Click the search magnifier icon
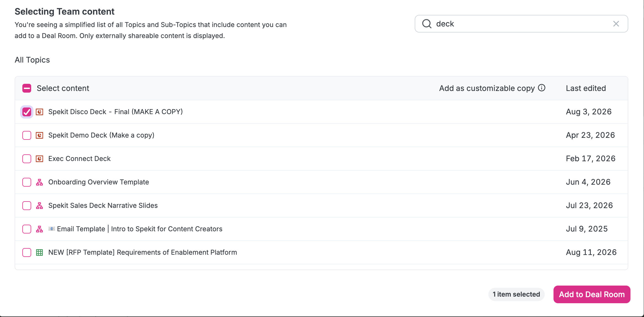The width and height of the screenshot is (644, 317). 427,24
